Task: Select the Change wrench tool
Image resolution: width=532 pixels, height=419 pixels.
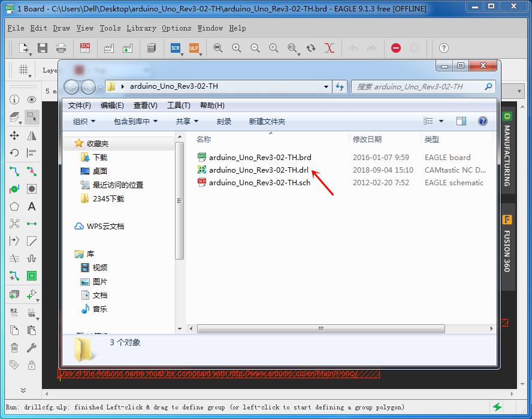Action: [x=32, y=348]
